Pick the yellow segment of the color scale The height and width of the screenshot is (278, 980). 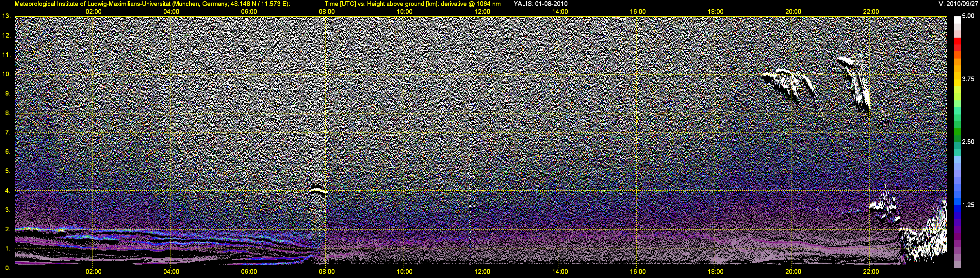coord(957,83)
